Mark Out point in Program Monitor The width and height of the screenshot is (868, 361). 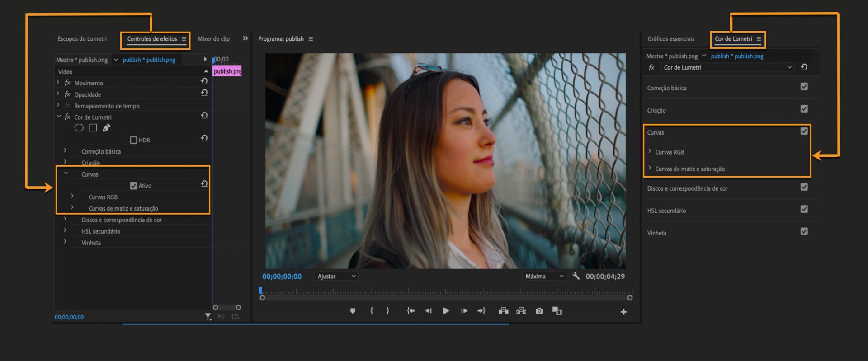[x=388, y=311]
